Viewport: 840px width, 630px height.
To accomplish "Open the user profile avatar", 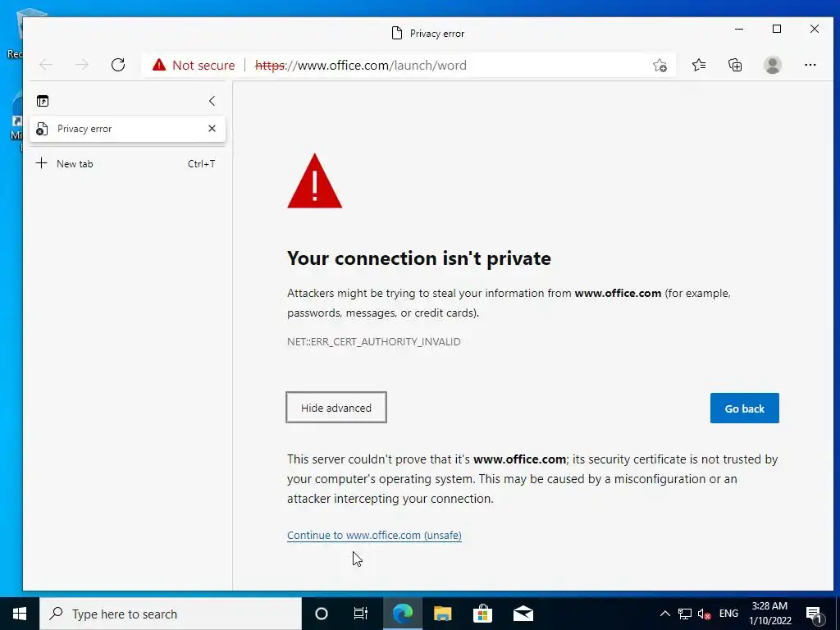I will 772,65.
